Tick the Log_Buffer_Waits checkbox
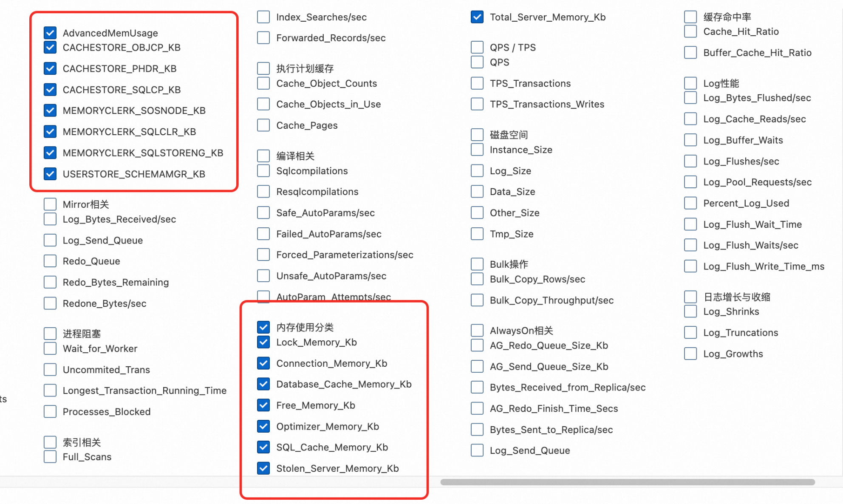843x504 pixels. [x=690, y=140]
